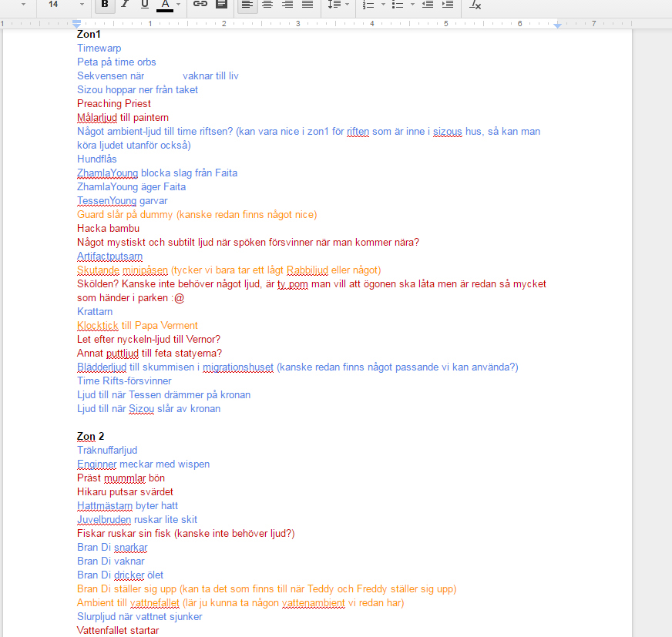Screen dimensions: 672x637
Task: Expand the line spacing dropdown arrow
Action: (x=347, y=5)
